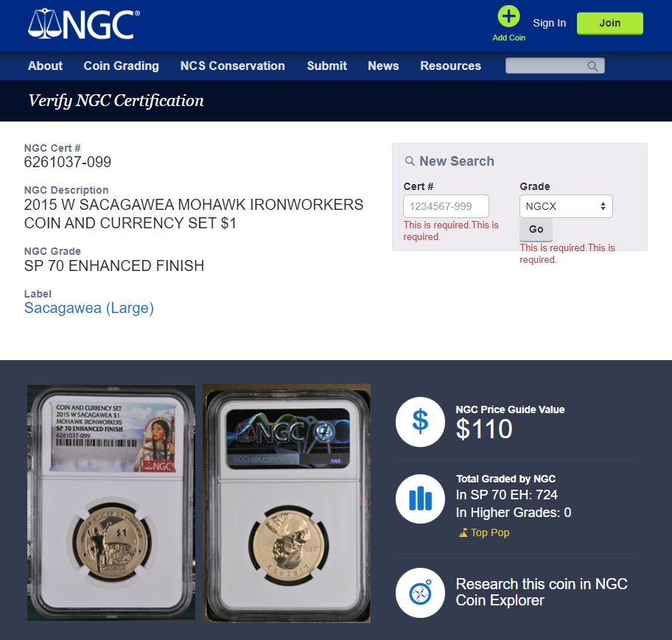
Task: Open the Coin Grading menu
Action: point(122,66)
